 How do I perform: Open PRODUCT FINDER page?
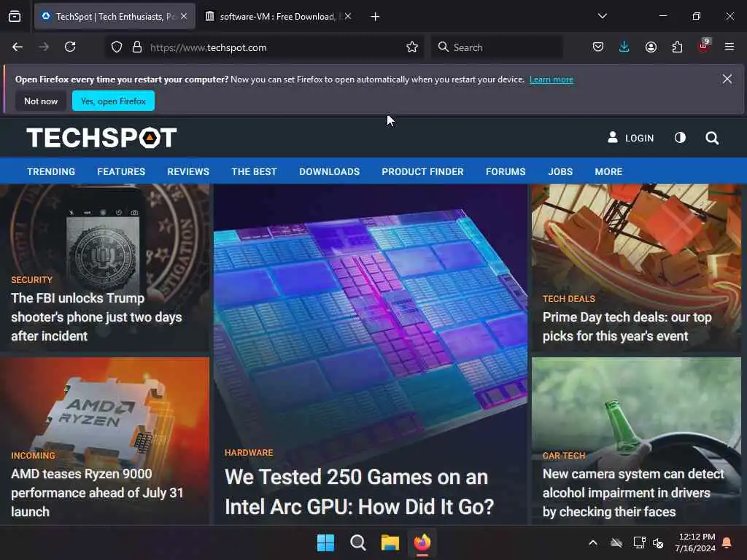click(422, 172)
